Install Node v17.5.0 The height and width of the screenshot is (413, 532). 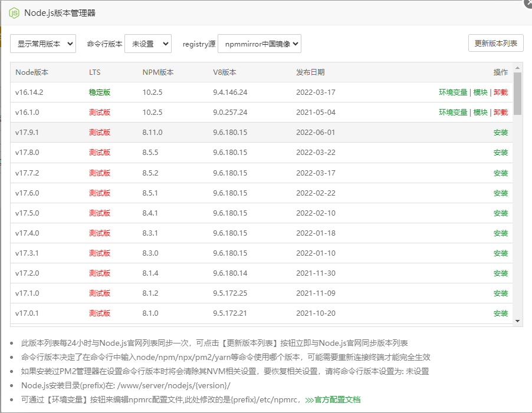501,213
